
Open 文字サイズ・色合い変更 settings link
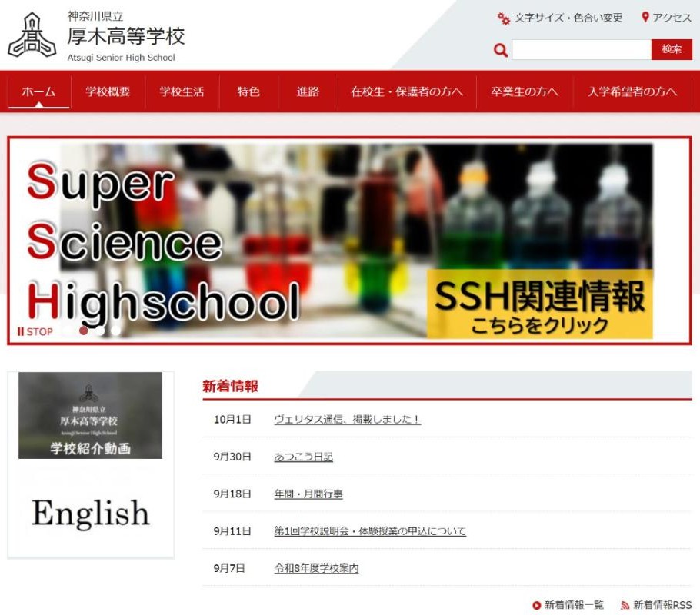click(x=568, y=18)
